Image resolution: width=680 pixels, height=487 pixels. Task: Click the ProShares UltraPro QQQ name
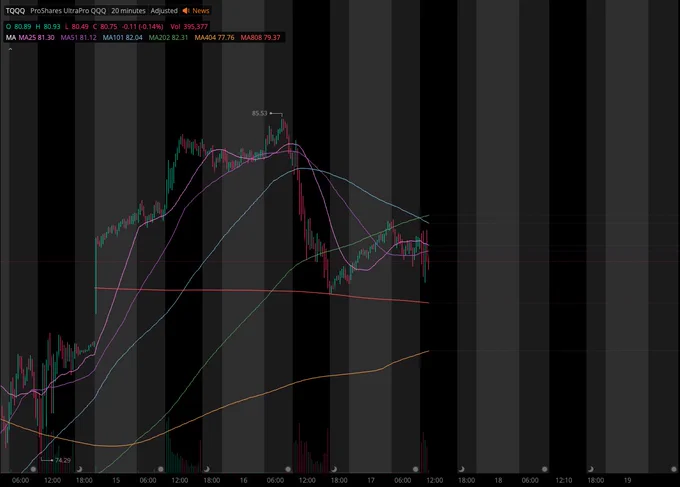point(68,11)
